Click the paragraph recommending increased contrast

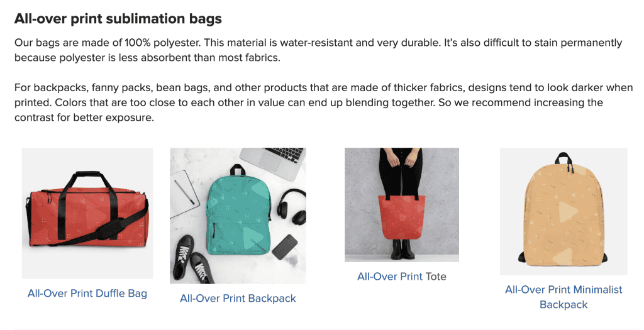[323, 102]
